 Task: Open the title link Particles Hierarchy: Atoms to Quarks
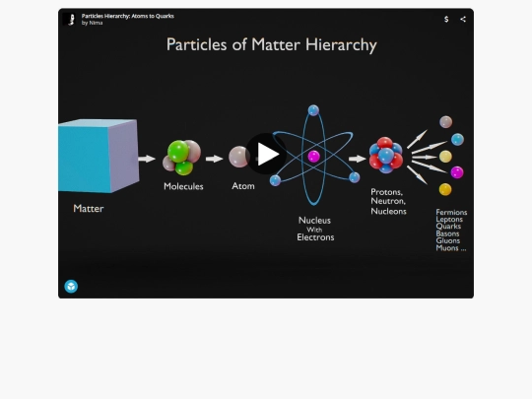[127, 16]
